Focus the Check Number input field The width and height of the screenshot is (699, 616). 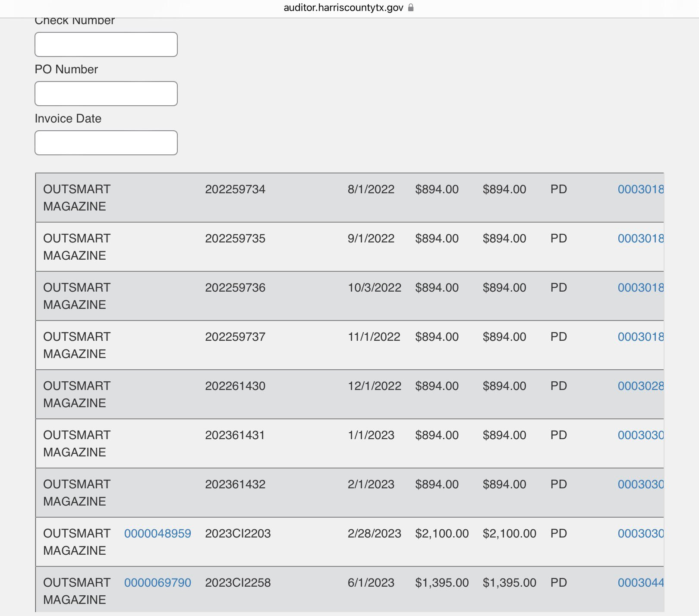tap(106, 44)
